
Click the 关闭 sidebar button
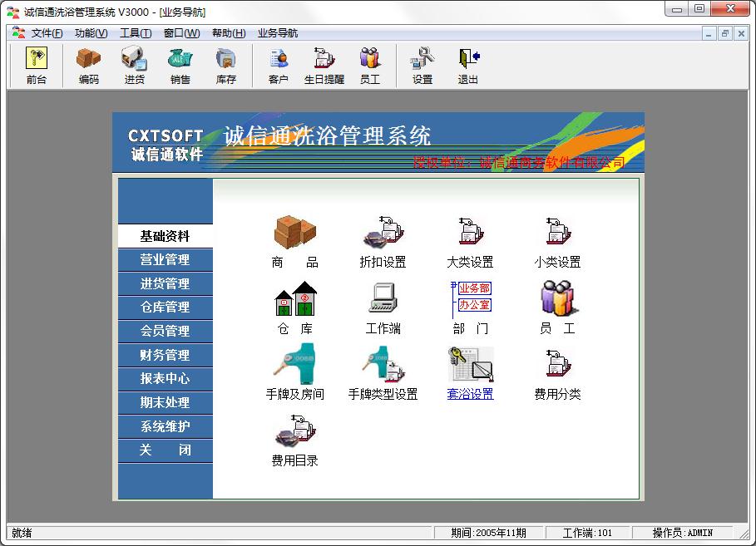pyautogui.click(x=165, y=450)
